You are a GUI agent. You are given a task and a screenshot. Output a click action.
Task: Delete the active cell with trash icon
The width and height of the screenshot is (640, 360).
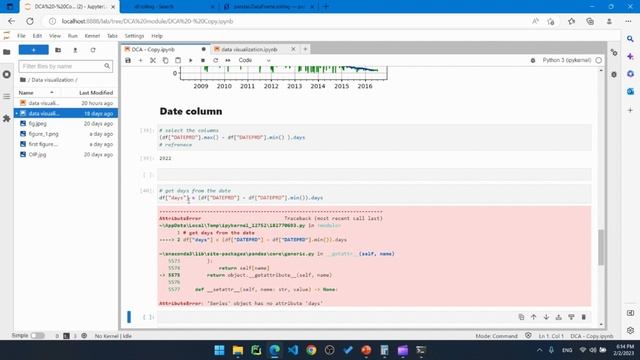click(x=584, y=317)
